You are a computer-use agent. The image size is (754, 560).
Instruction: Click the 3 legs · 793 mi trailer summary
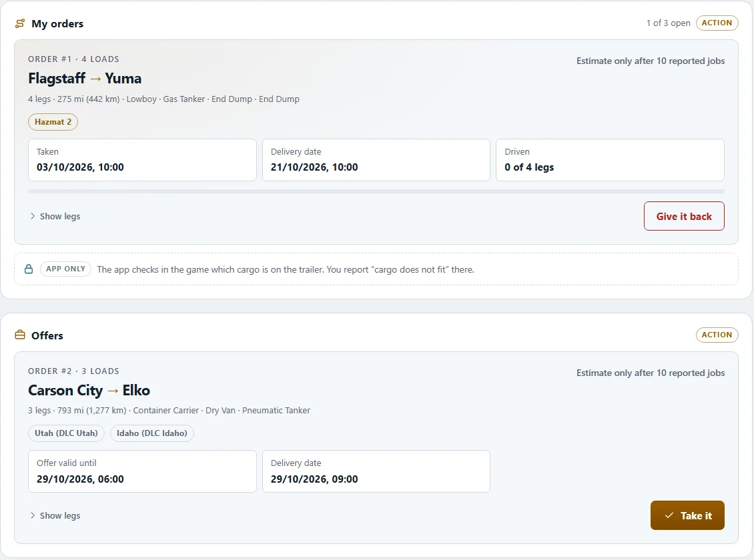[x=169, y=411]
